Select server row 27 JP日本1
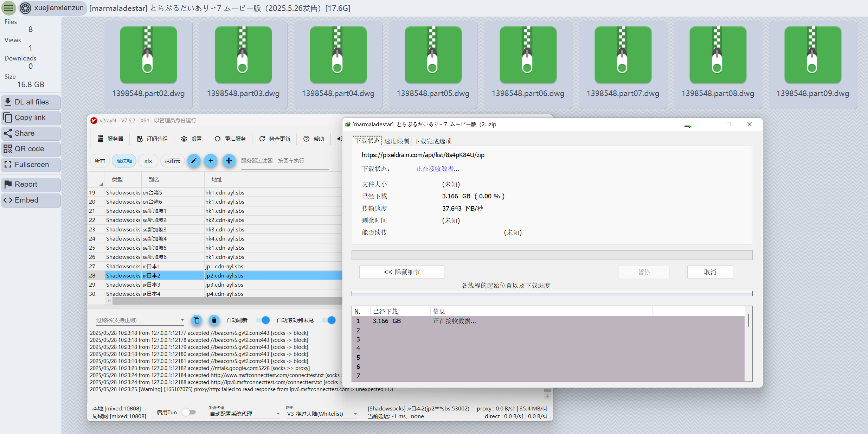This screenshot has height=434, width=868. pyautogui.click(x=215, y=266)
